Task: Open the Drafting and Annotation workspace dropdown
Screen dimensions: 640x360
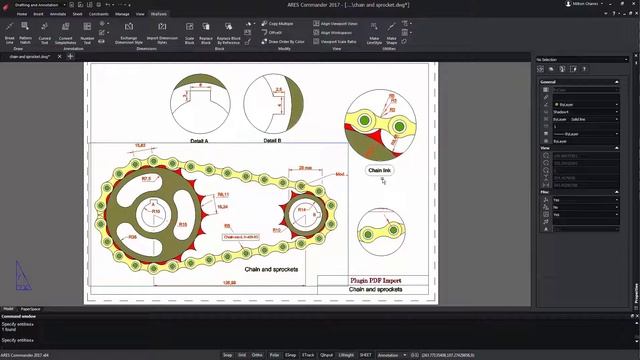Action: click(x=40, y=5)
